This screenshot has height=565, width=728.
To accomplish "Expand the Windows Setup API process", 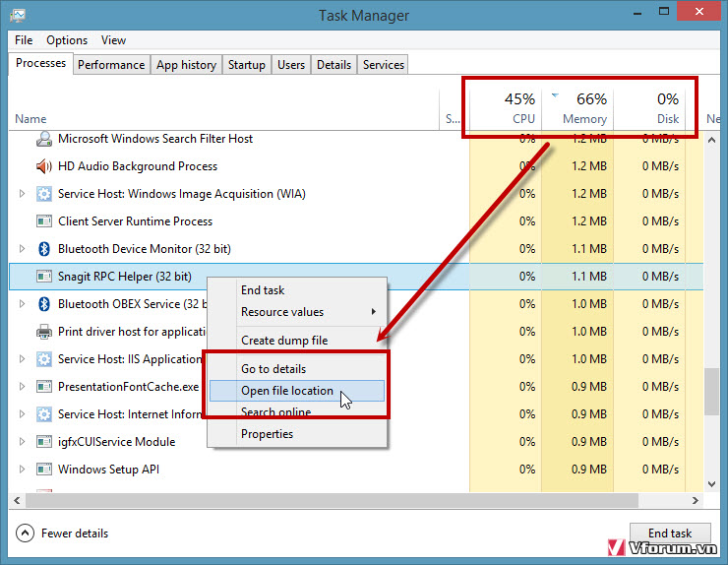I will tap(22, 470).
